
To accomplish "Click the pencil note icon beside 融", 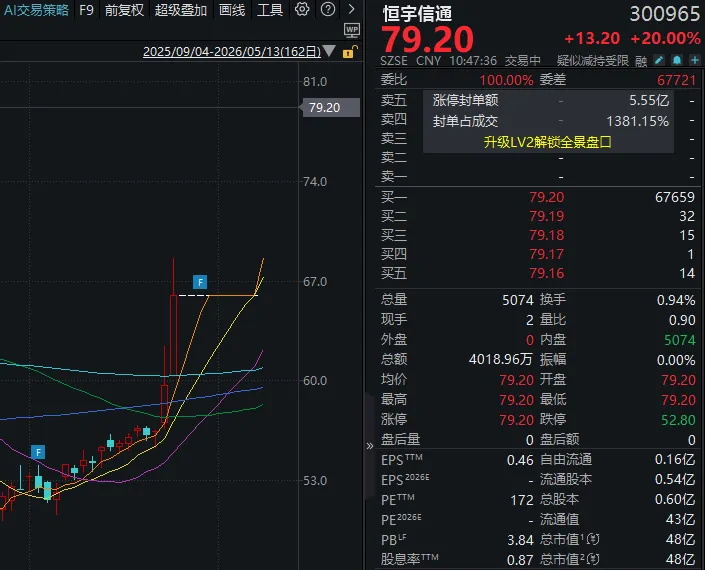I will (659, 60).
